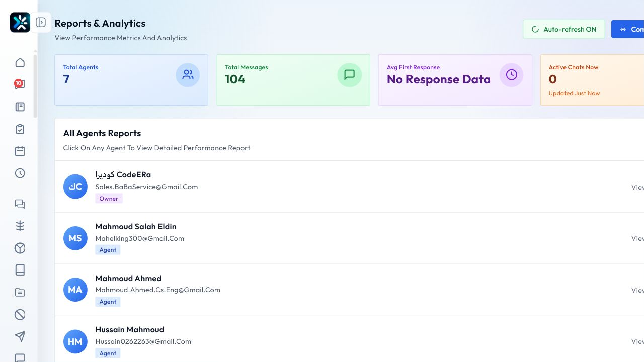Open the notebook-style sidebar icon
The width and height of the screenshot is (644, 362).
click(20, 107)
